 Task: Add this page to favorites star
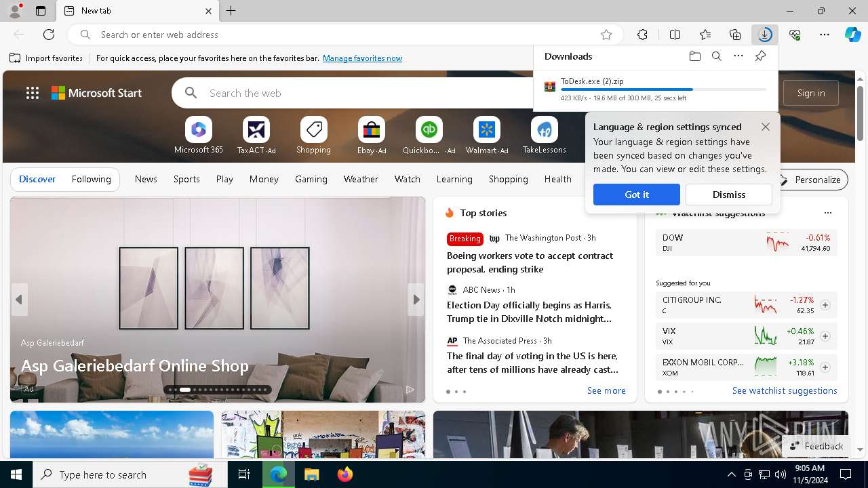[x=606, y=35]
